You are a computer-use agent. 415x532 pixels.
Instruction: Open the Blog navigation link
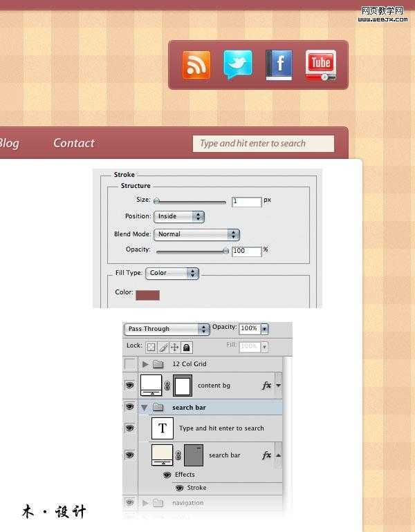[9, 144]
